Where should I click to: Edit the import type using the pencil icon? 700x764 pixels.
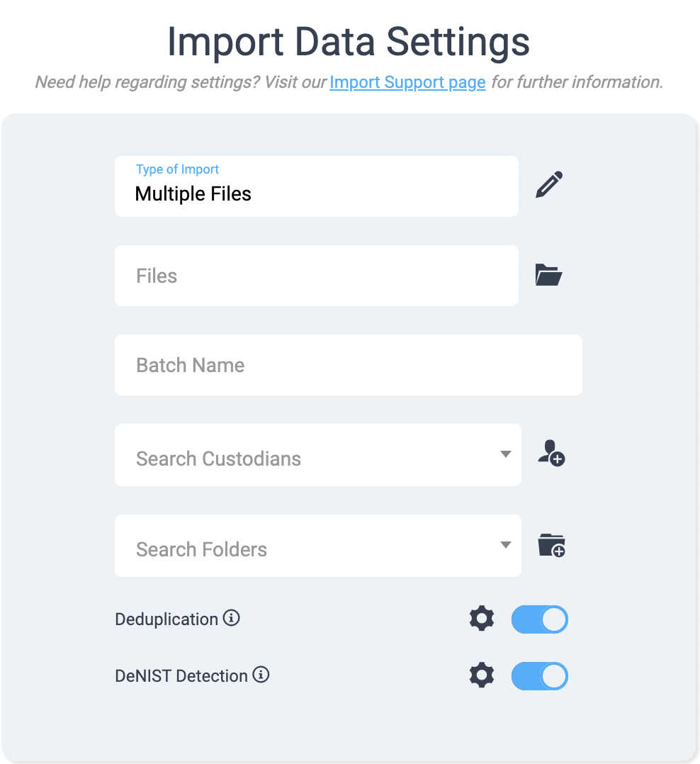pos(549,184)
